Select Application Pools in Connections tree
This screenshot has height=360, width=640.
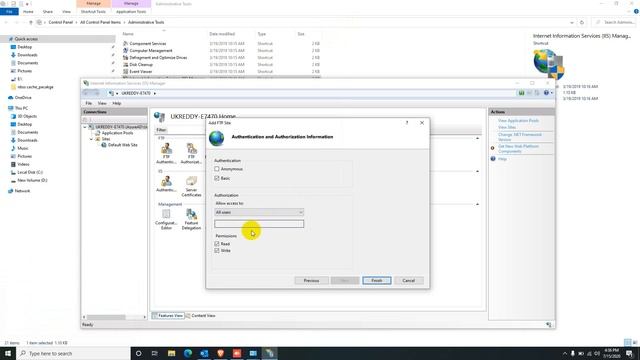pyautogui.click(x=114, y=133)
